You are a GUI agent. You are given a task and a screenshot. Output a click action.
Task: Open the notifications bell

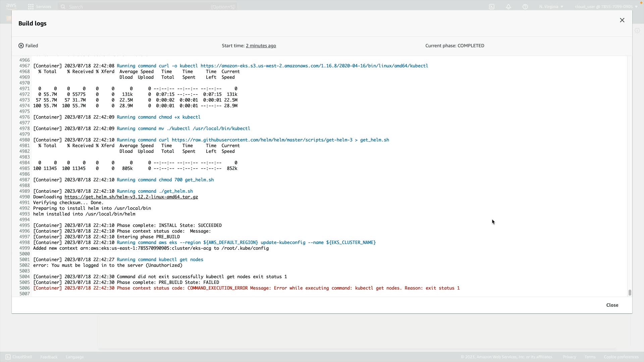coord(508,7)
